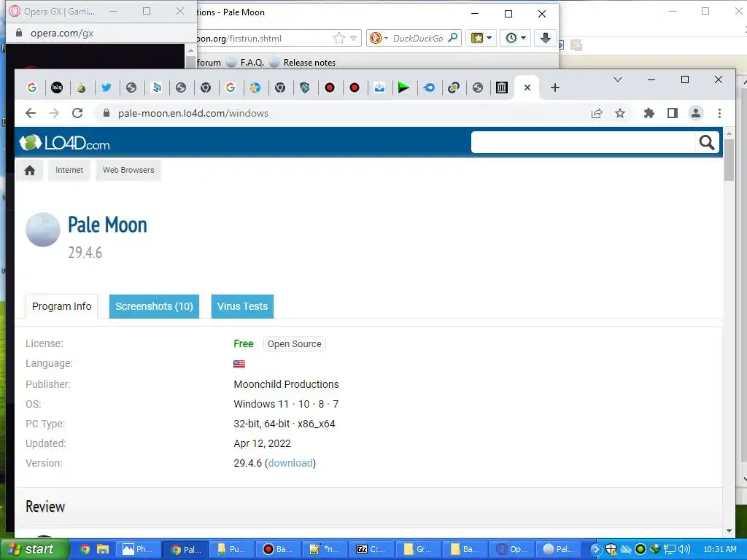Click the Pale Moon title heading
Image resolution: width=747 pixels, height=560 pixels.
(108, 225)
